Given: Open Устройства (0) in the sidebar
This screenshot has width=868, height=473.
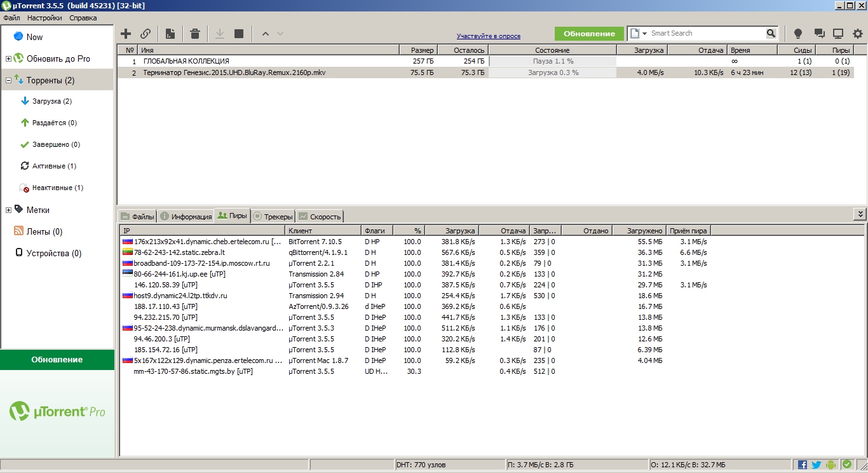Looking at the screenshot, I should coord(53,253).
